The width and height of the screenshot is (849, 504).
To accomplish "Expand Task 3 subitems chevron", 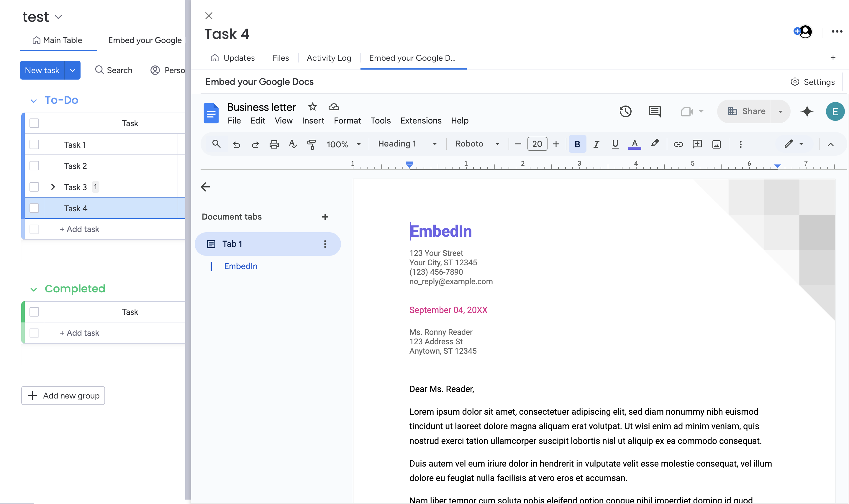I will coord(53,187).
